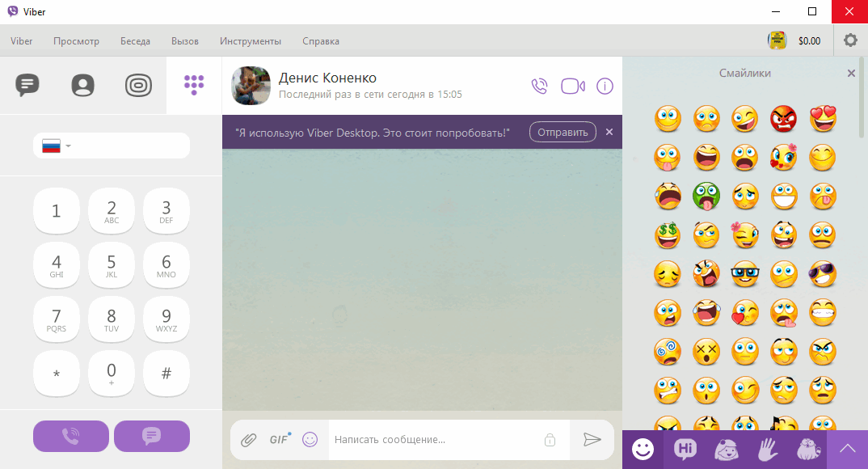Click the purple call button under keypad
The height and width of the screenshot is (469, 868).
click(x=71, y=437)
